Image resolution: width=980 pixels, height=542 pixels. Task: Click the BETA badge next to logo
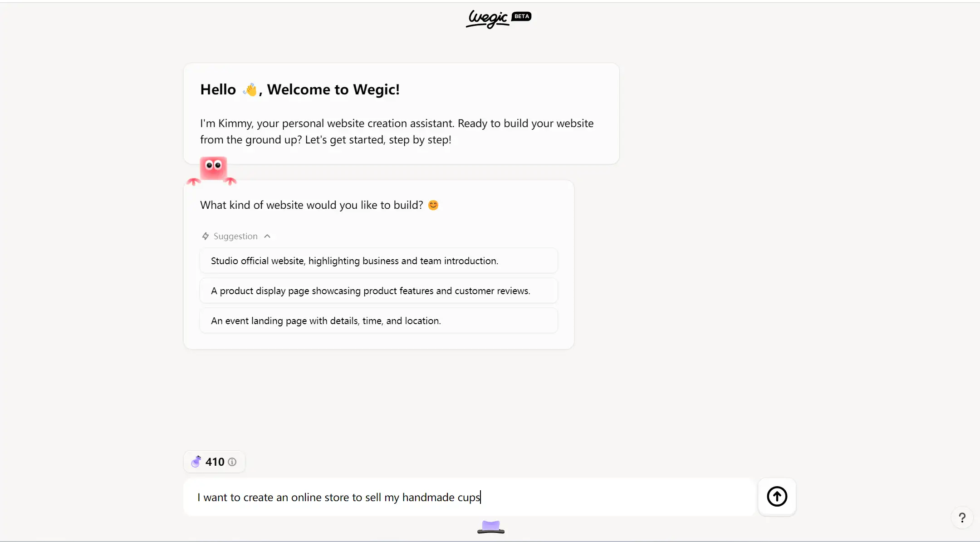[x=521, y=16]
